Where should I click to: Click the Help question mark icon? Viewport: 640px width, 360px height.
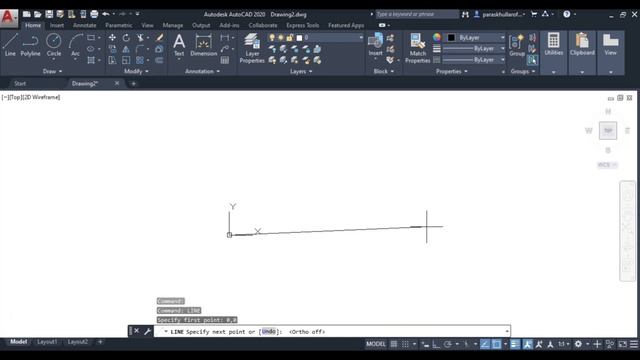[567, 14]
